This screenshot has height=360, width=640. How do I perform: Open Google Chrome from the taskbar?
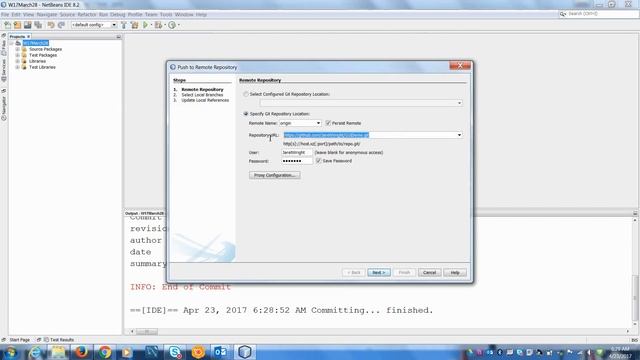pyautogui.click(x=104, y=351)
